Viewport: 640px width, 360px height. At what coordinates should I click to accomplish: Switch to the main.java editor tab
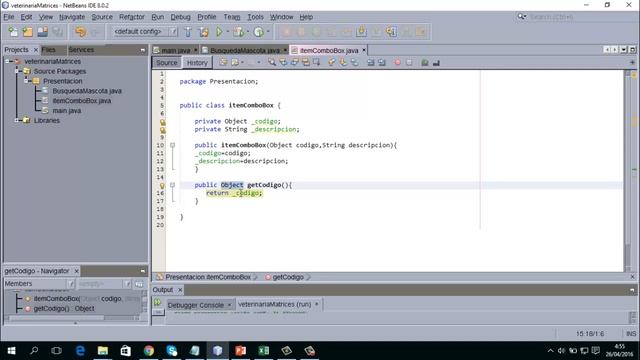(176, 50)
